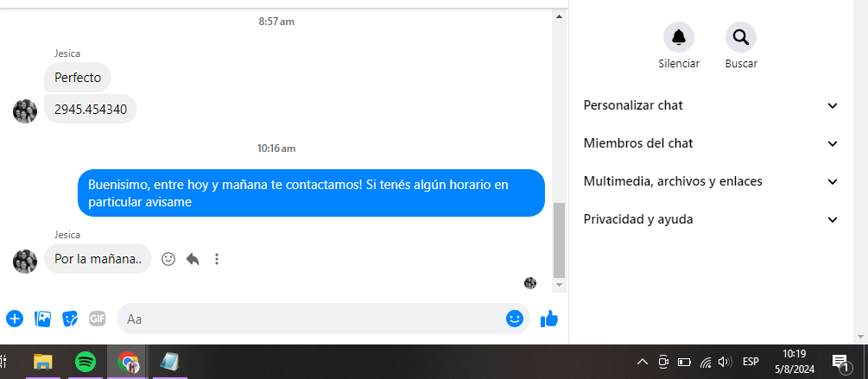
Task: Reply to the 'Por la mañana..' message
Action: pyautogui.click(x=193, y=259)
